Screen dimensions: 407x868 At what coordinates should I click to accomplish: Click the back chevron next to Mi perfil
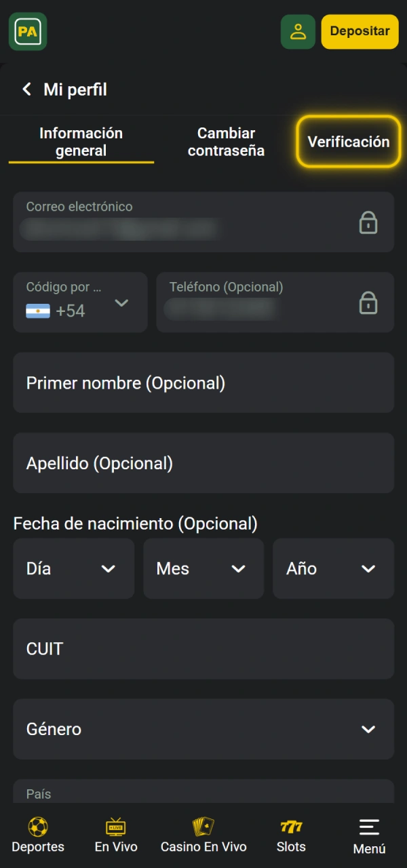point(26,89)
